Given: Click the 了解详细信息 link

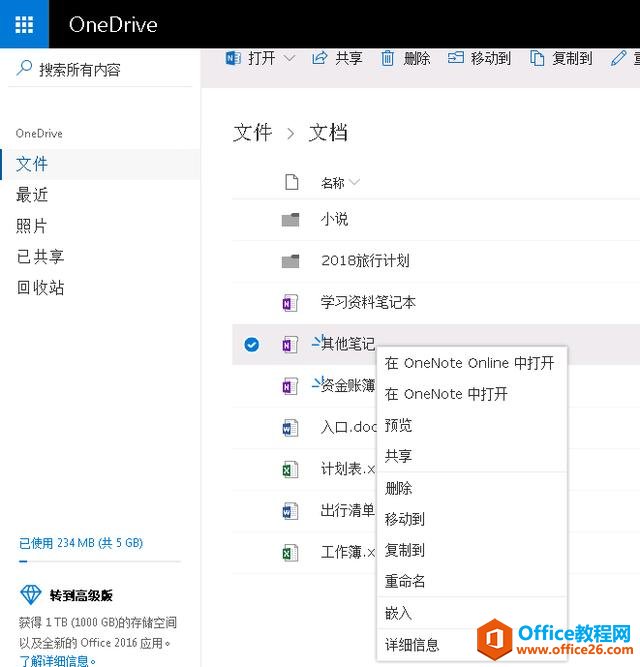Looking at the screenshot, I should tap(58, 660).
